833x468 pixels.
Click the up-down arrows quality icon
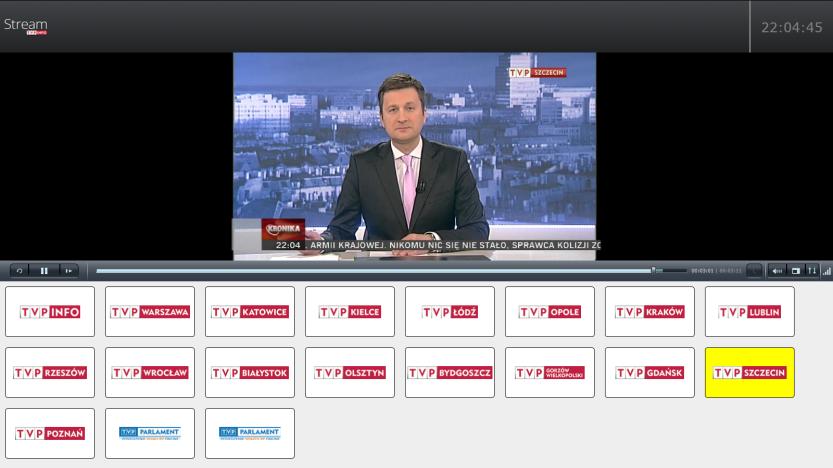(812, 271)
